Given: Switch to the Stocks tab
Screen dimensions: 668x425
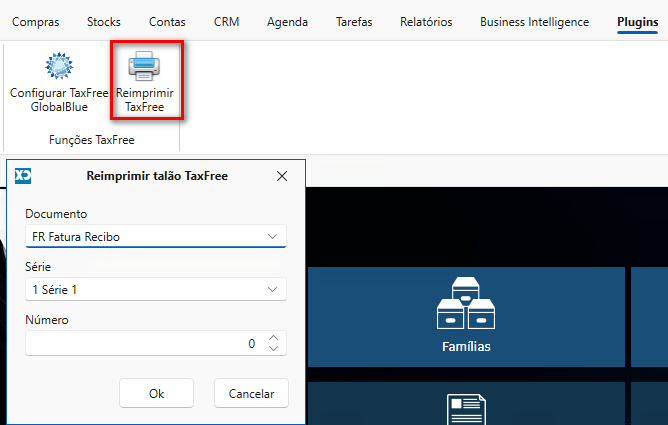Looking at the screenshot, I should point(104,22).
